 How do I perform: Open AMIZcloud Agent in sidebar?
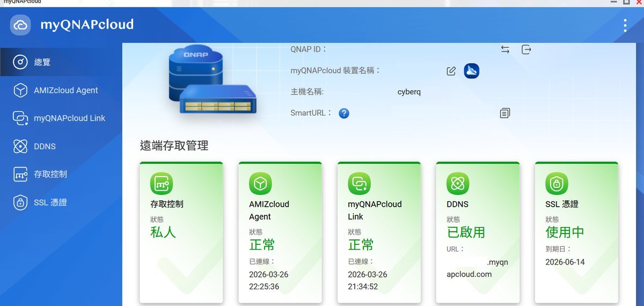65,90
